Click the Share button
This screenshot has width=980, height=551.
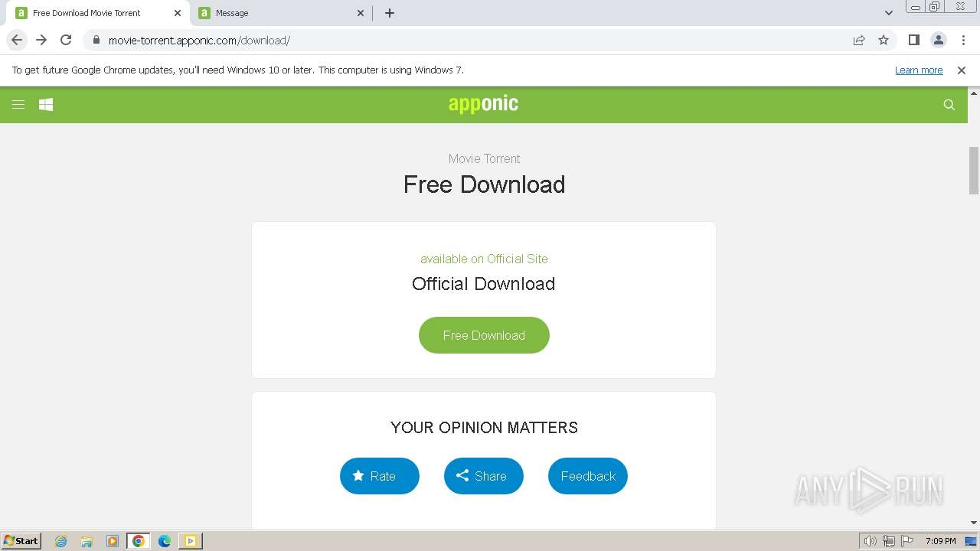484,476
